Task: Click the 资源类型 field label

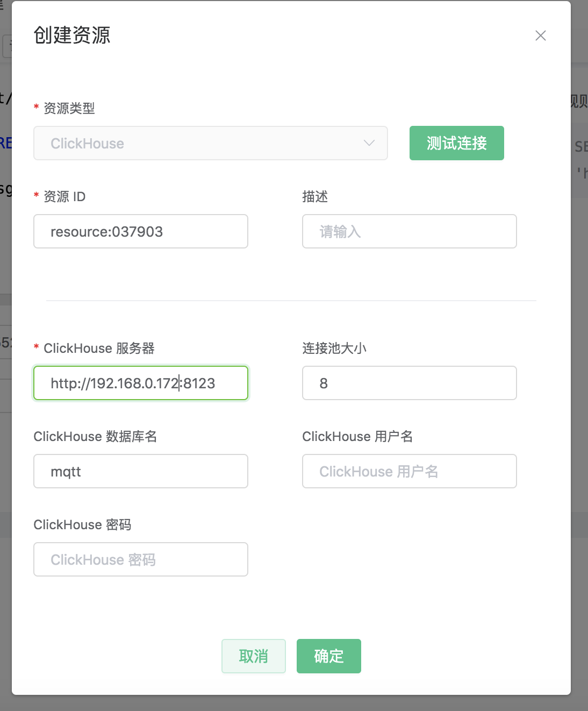Action: [x=69, y=109]
